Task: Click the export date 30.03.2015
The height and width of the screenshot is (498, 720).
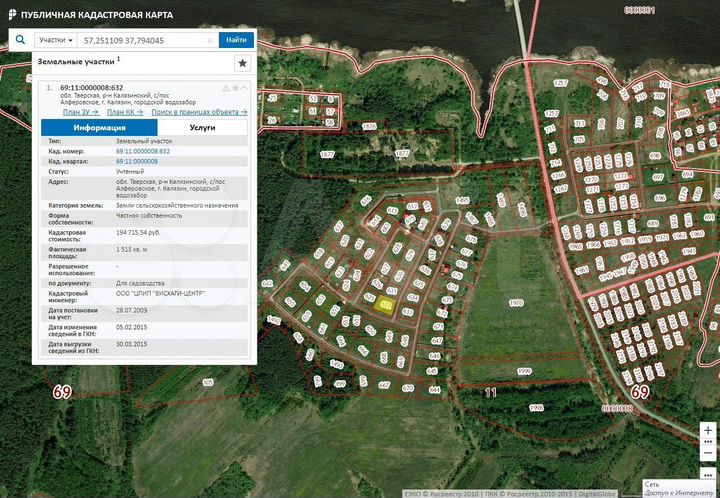Action: (131, 344)
